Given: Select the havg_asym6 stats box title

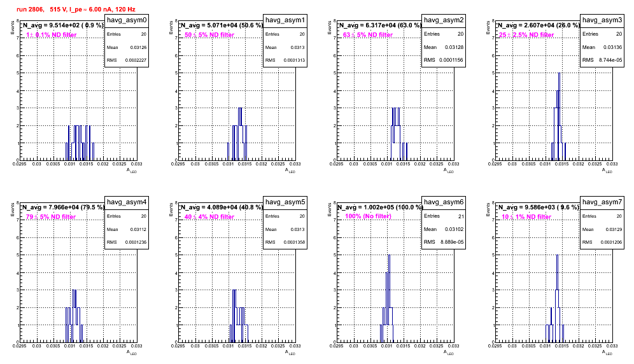Looking at the screenshot, I should [444, 202].
